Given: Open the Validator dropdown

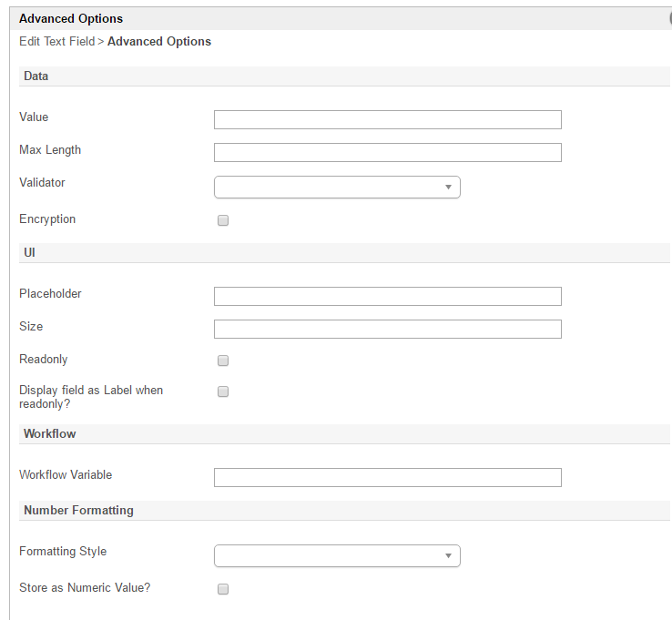Looking at the screenshot, I should pos(337,187).
